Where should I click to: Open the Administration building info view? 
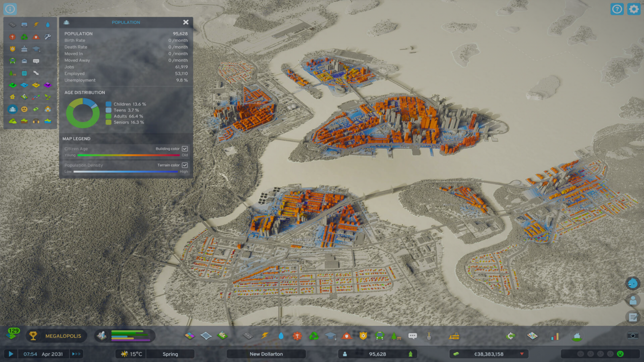pos(24,49)
